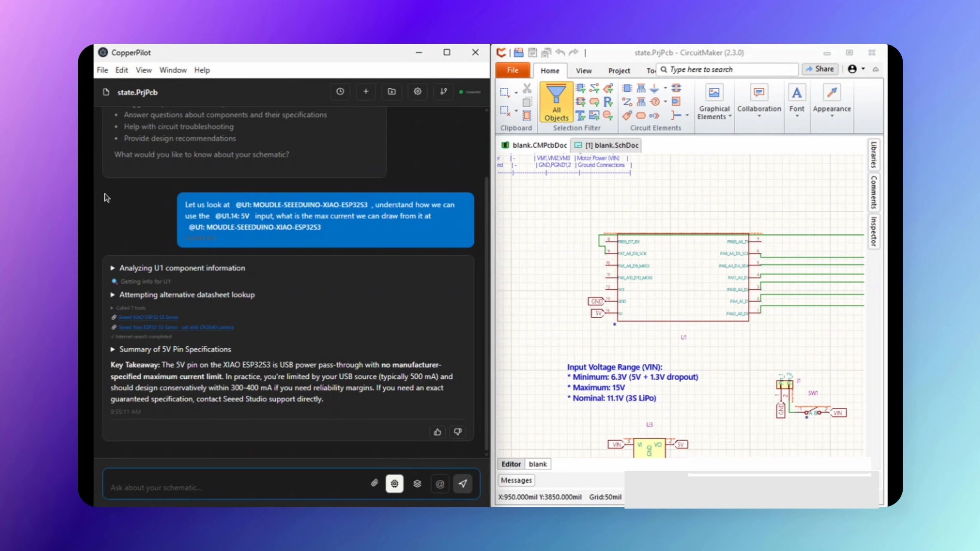Click the Copy icon in Clipboard group

point(527,102)
